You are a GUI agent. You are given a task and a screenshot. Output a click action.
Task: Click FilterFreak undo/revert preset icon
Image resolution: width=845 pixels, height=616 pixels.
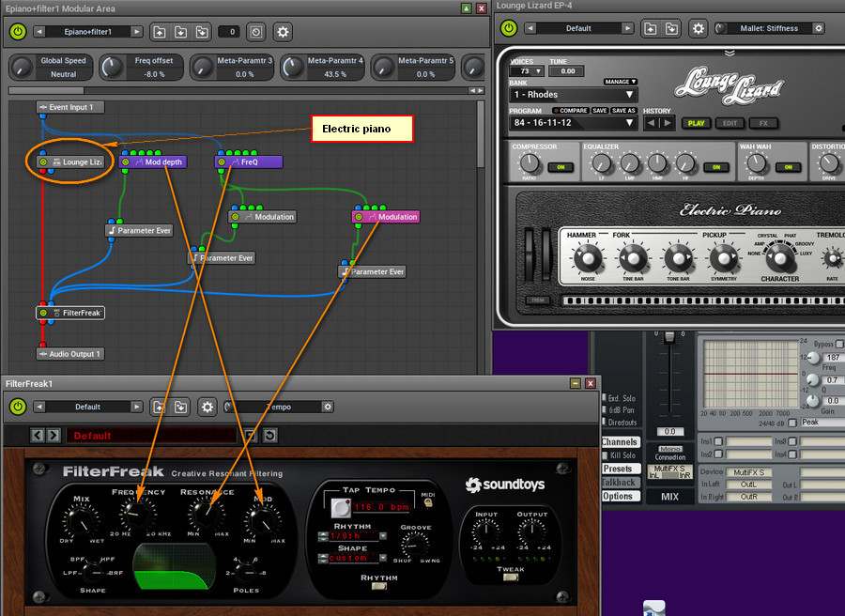click(270, 435)
